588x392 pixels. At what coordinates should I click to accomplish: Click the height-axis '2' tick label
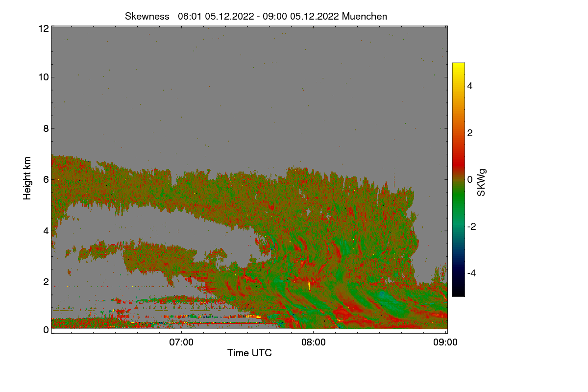click(x=46, y=282)
